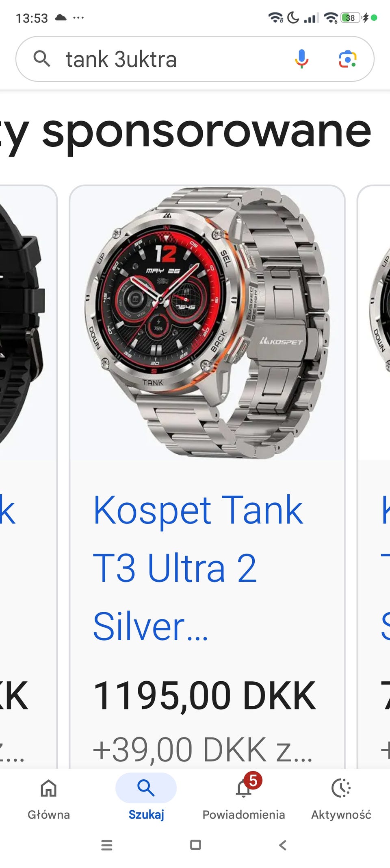This screenshot has height=868, width=390.
Task: Open Kospet Tank T3 Ultra 2 Silver link
Action: 198,568
